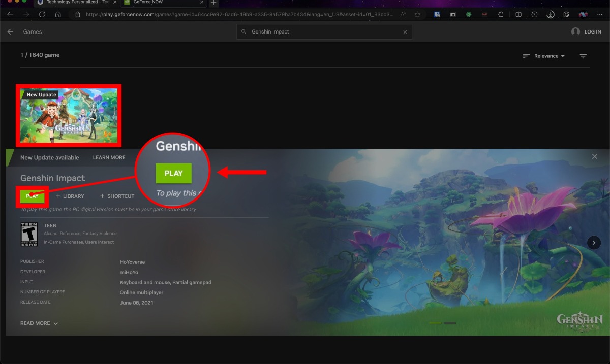Close the Genshin Impact details panel
The width and height of the screenshot is (610, 364).
pos(595,157)
